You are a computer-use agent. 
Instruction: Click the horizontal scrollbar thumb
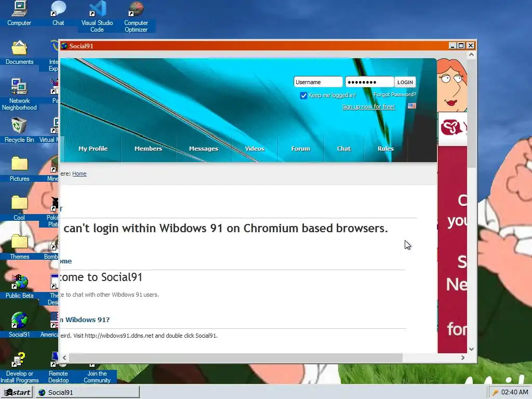[236, 357]
